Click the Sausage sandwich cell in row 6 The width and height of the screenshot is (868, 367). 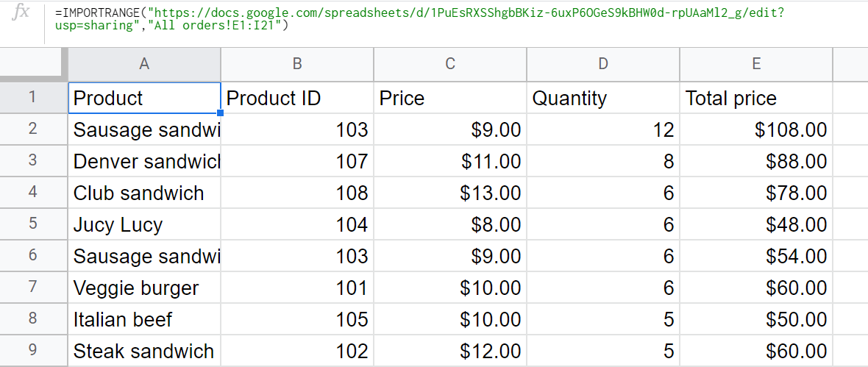click(144, 256)
